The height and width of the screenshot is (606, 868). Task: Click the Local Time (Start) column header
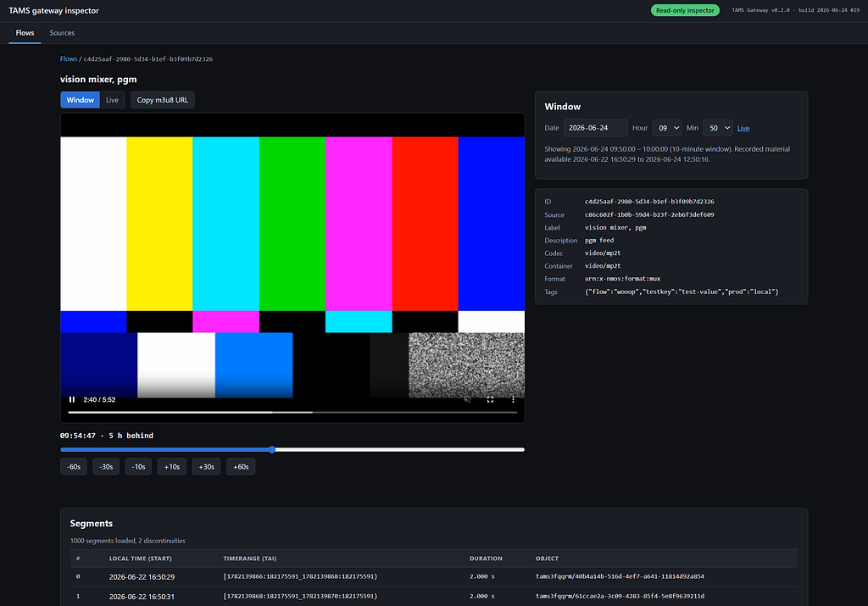point(141,559)
